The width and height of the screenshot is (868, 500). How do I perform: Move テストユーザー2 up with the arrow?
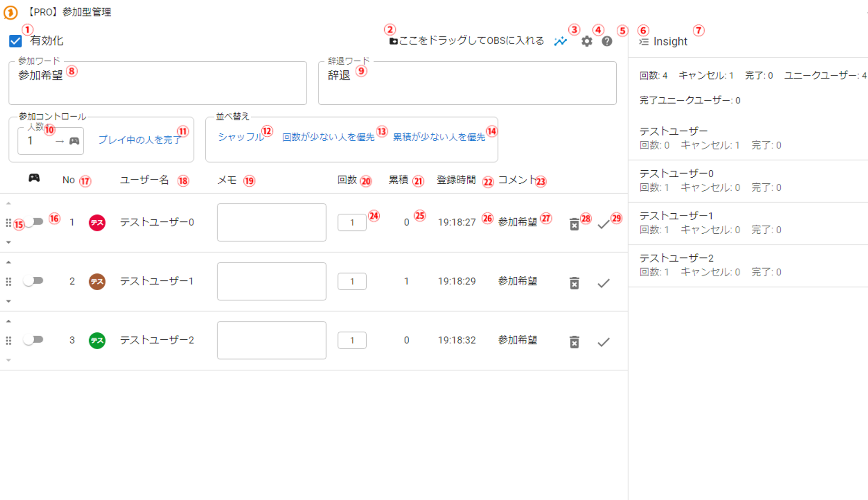click(x=8, y=321)
